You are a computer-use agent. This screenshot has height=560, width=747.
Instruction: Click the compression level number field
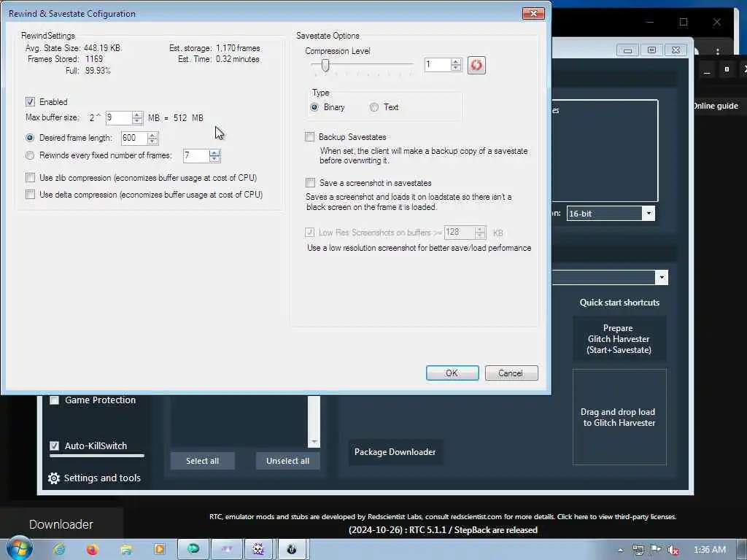(x=438, y=65)
